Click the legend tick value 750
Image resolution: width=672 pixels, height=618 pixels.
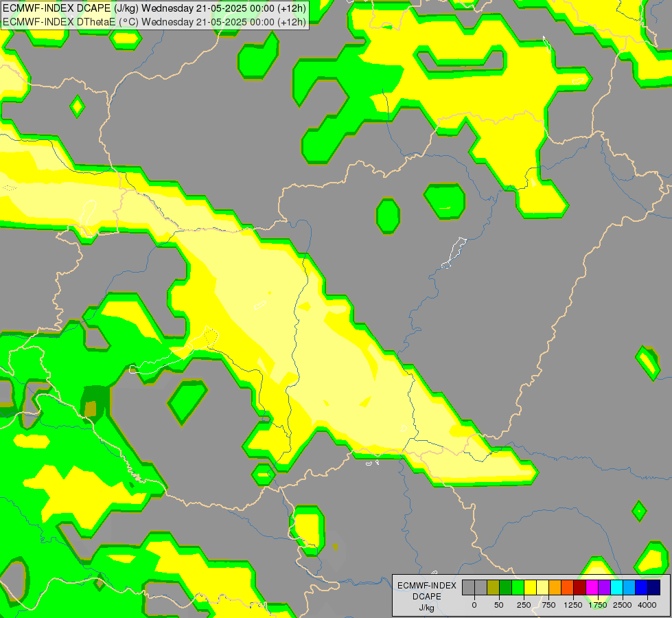tap(548, 605)
